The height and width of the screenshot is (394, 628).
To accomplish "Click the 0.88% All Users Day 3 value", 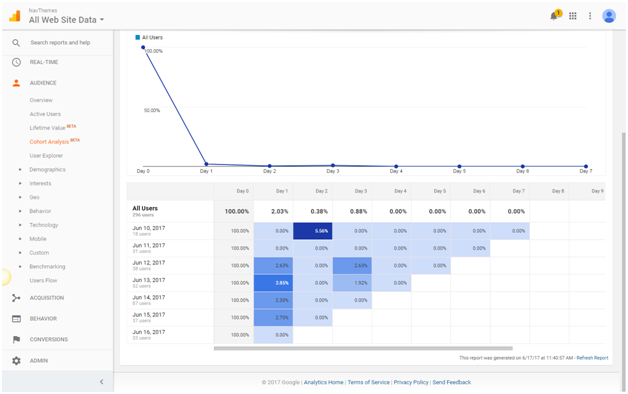I will tap(358, 211).
